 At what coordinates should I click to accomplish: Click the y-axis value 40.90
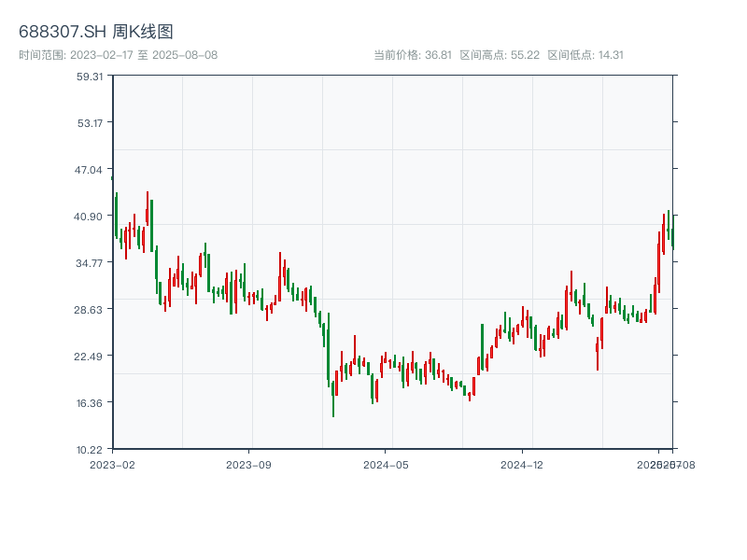pos(88,217)
